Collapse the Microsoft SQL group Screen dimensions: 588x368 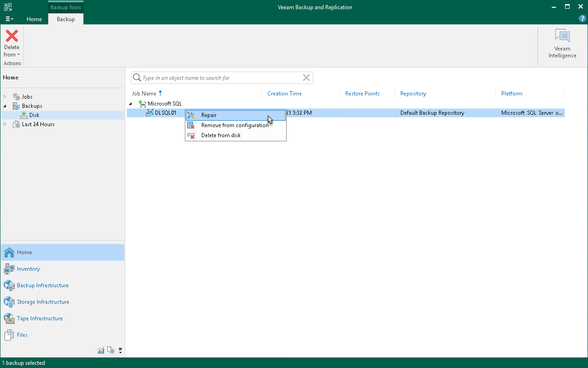point(131,104)
